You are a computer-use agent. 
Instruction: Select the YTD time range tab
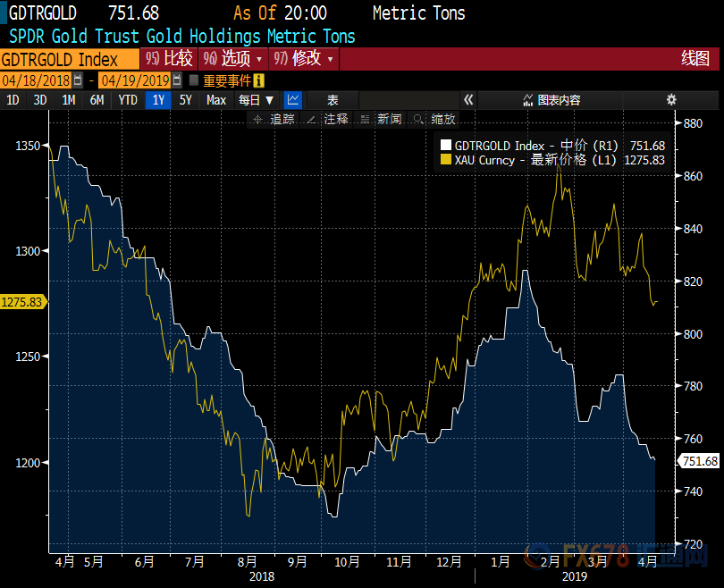click(x=128, y=100)
